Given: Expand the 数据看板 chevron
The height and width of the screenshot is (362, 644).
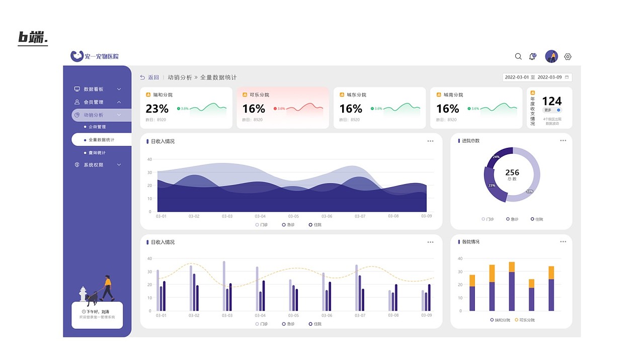Looking at the screenshot, I should click(119, 89).
